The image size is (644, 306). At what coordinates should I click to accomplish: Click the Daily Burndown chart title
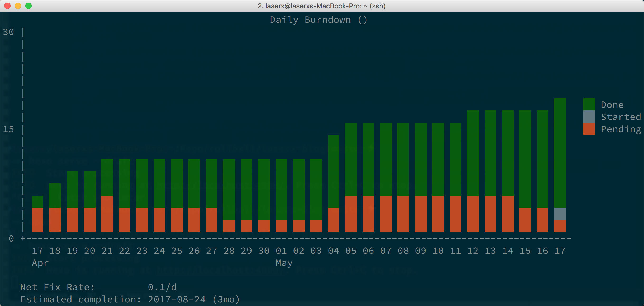coord(319,20)
